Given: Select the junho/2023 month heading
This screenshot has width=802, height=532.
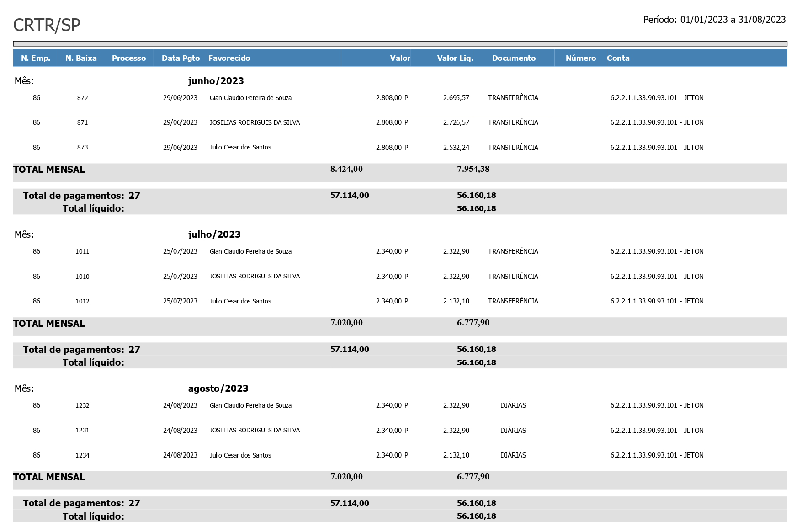Looking at the screenshot, I should 216,81.
